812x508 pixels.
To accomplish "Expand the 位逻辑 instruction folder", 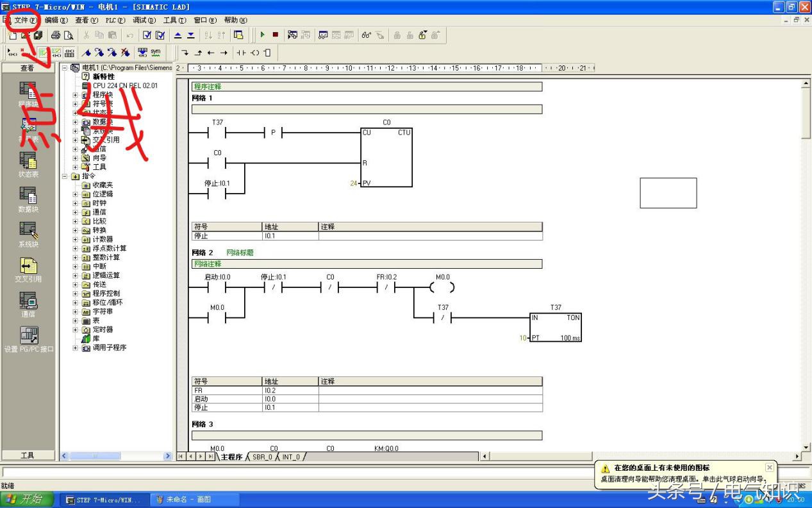I will coord(76,194).
